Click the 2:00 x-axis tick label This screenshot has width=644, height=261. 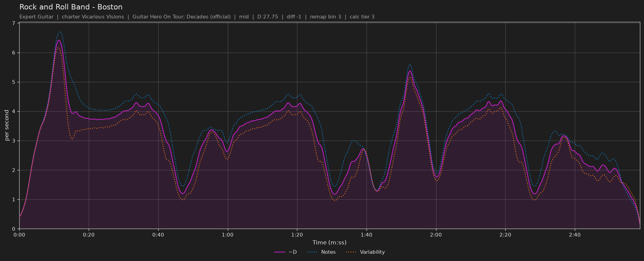pyautogui.click(x=436, y=235)
